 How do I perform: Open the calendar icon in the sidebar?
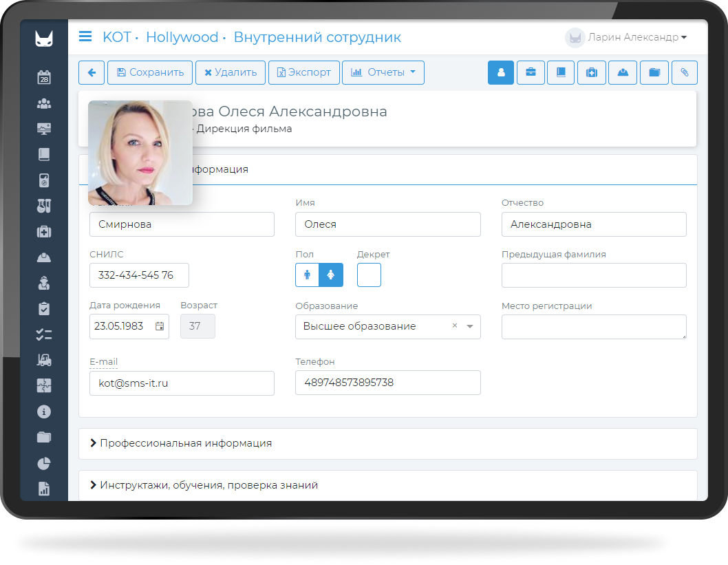click(x=44, y=77)
